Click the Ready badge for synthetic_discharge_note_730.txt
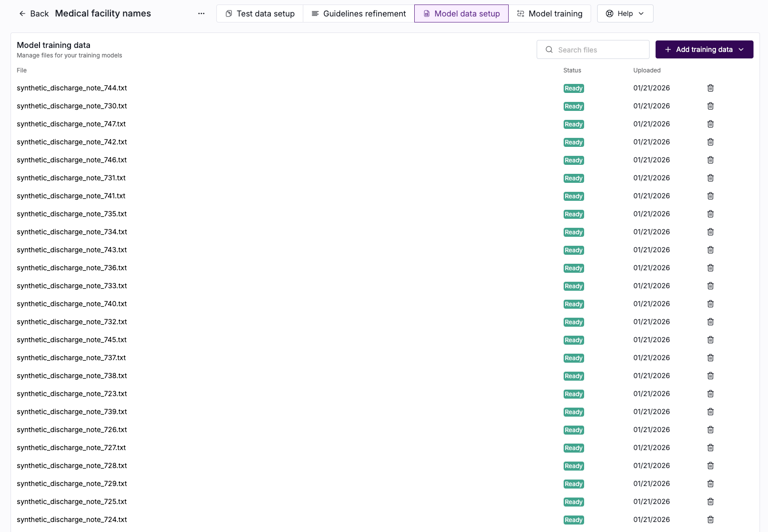The height and width of the screenshot is (532, 768). [574, 106]
